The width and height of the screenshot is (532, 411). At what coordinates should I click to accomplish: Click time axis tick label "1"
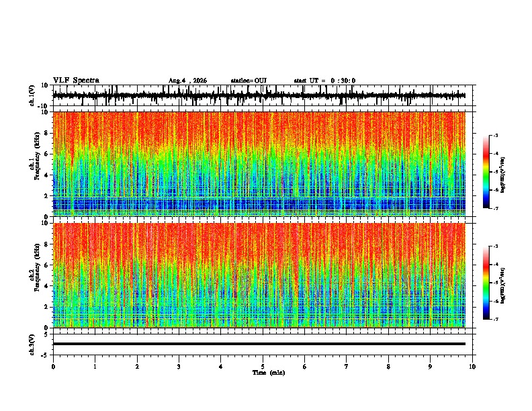point(95,367)
